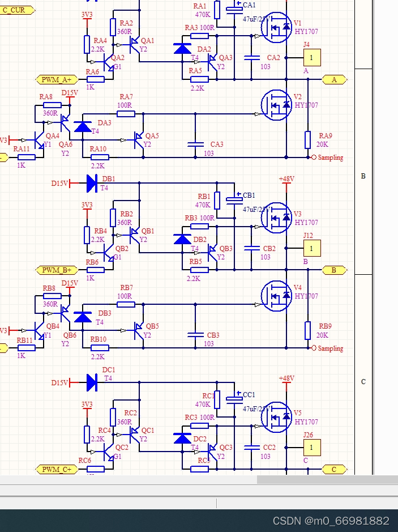
Task: Click the +48V power label above V5
Action: 286,378
